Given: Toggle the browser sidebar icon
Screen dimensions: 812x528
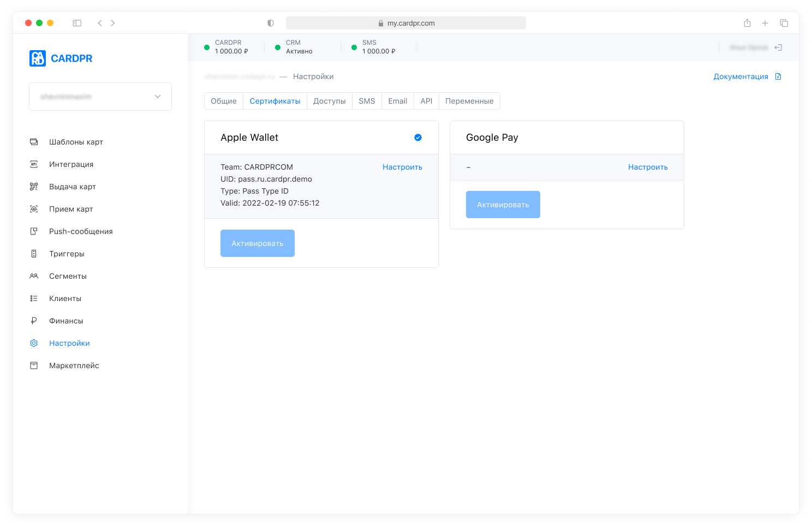Looking at the screenshot, I should (77, 23).
